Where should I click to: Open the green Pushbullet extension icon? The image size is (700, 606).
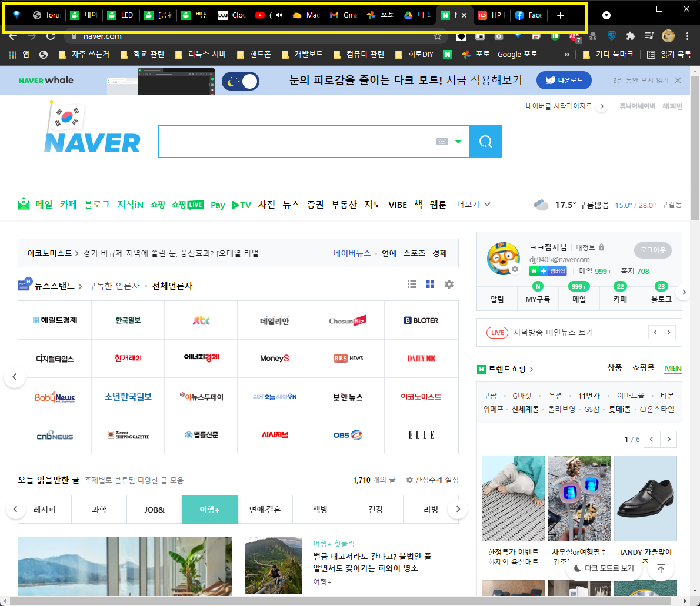pos(555,36)
